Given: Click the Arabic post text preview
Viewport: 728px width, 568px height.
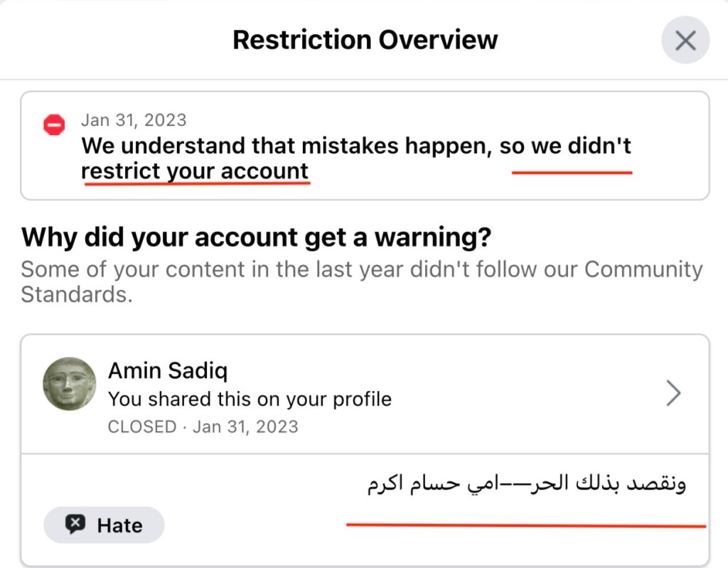Looking at the screenshot, I should [526, 486].
